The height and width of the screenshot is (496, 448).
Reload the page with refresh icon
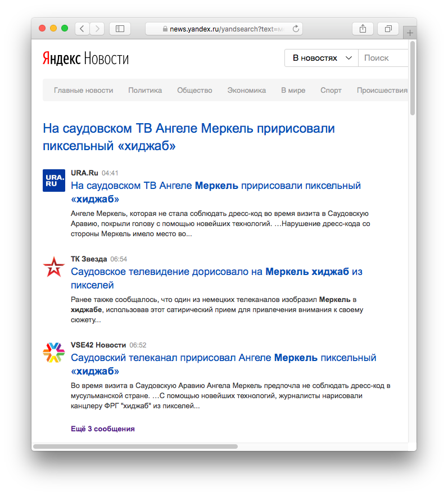[296, 29]
